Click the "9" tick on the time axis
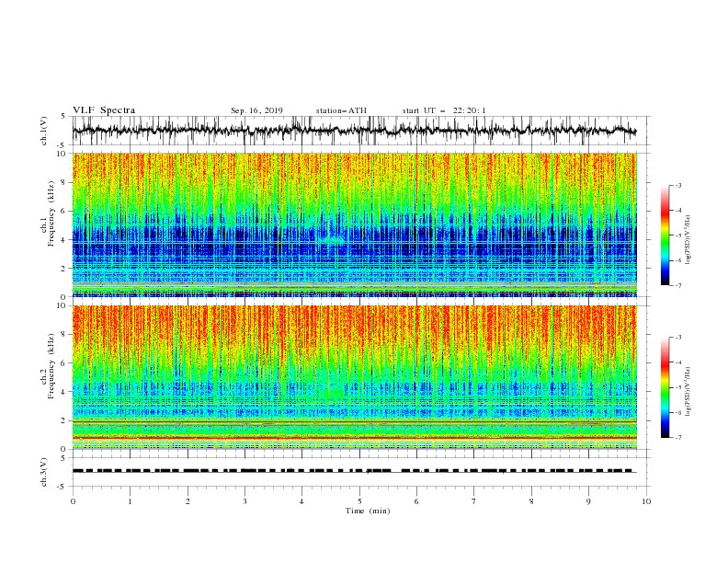This screenshot has height=563, width=728. tap(588, 501)
